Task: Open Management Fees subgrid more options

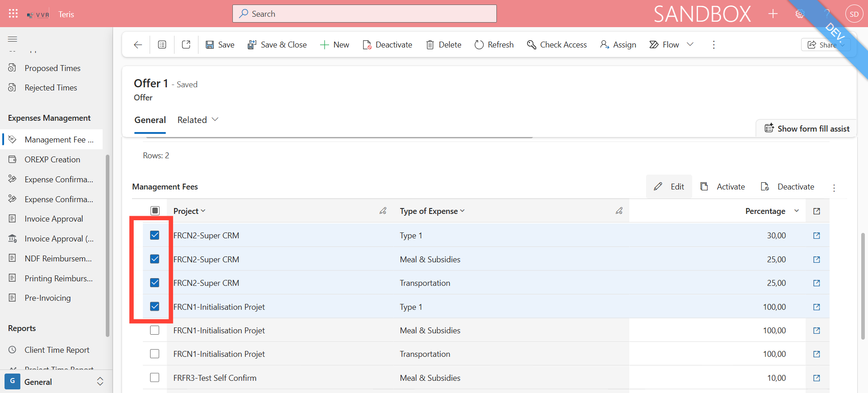Action: click(834, 187)
